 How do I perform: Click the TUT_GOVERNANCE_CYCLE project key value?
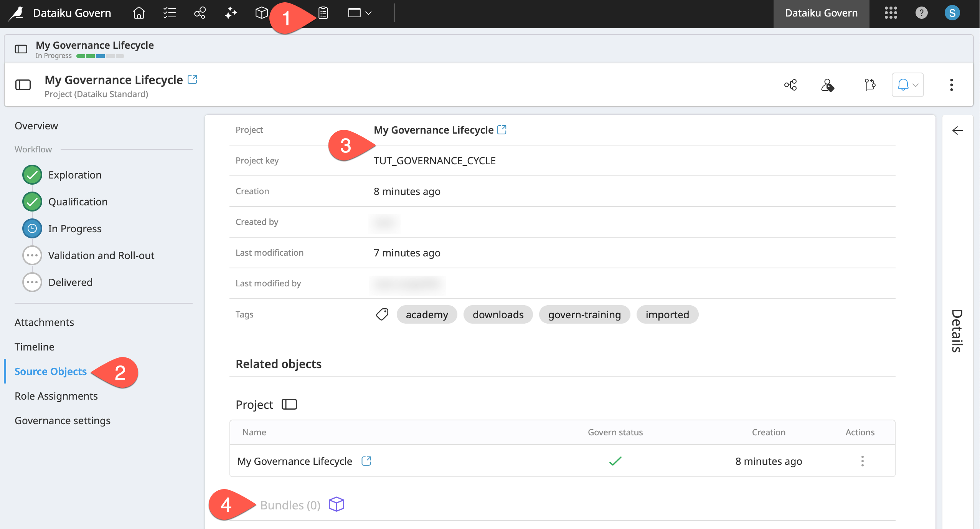(434, 160)
